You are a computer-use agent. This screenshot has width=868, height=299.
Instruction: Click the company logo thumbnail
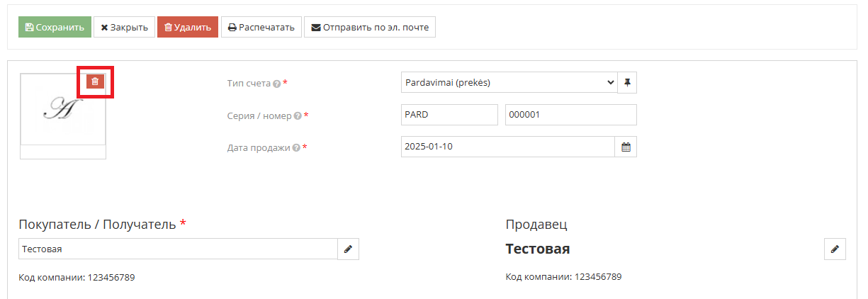coord(63,109)
